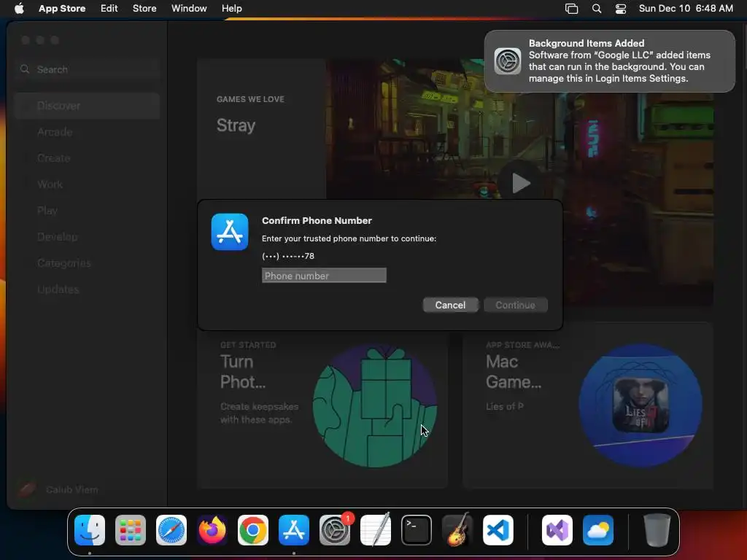The image size is (747, 560).
Task: Select Develop in the sidebar
Action: 88,237
